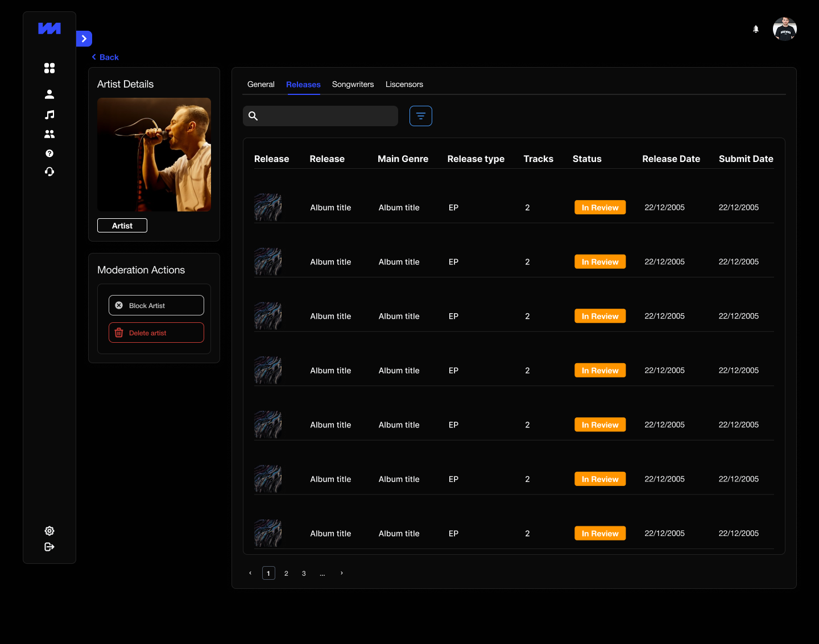Open the first release album thumbnail
This screenshot has height=644, width=819.
point(268,207)
